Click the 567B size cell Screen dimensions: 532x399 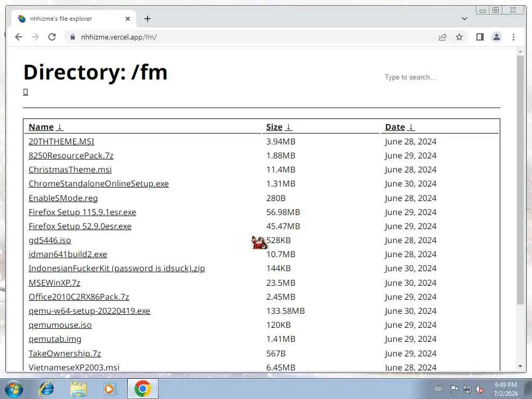[x=276, y=353]
